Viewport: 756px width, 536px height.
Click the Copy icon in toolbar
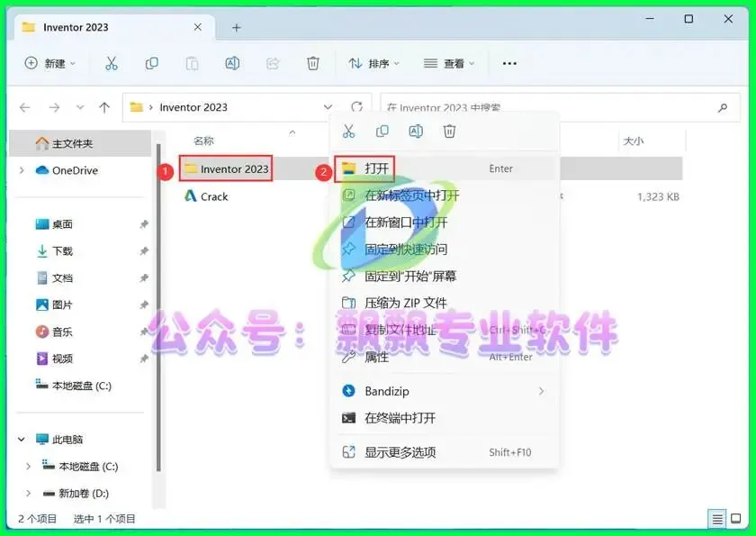pyautogui.click(x=152, y=63)
